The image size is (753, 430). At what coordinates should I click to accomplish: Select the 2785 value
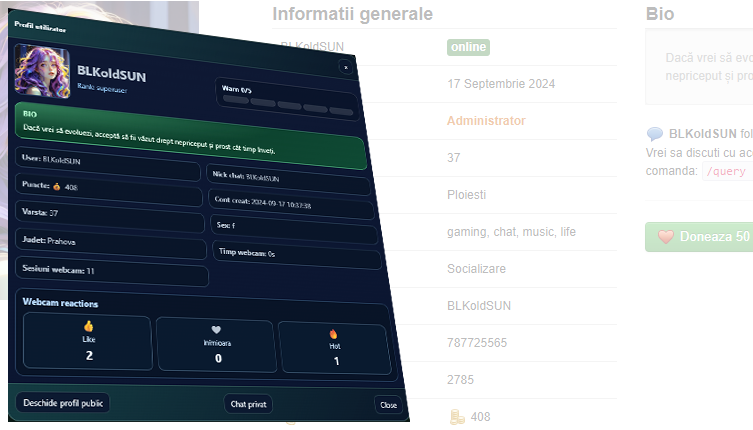tap(460, 380)
